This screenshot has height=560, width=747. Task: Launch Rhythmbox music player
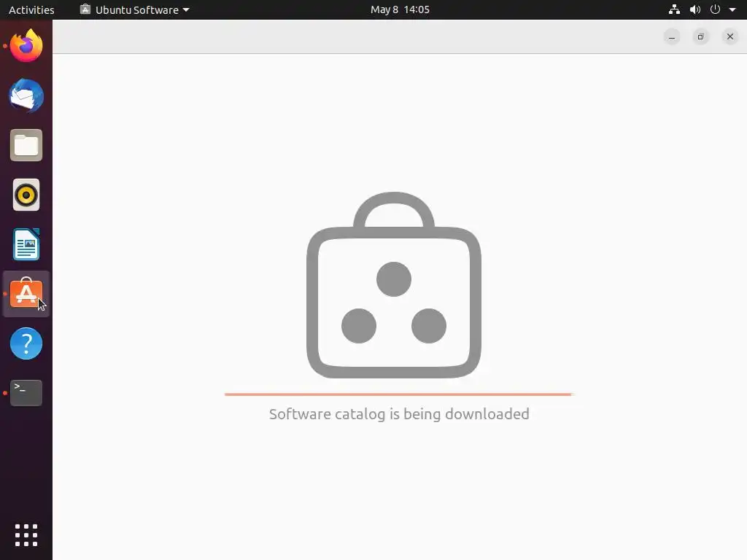coord(26,195)
